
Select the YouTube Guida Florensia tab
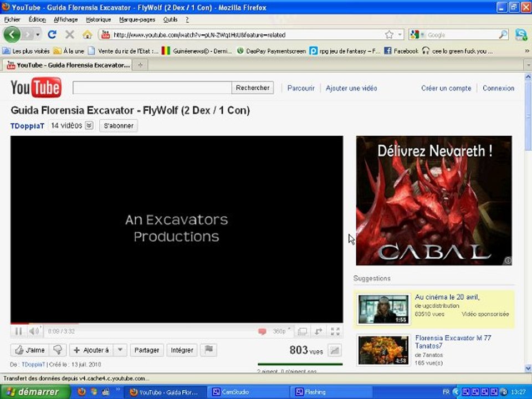[x=68, y=65]
